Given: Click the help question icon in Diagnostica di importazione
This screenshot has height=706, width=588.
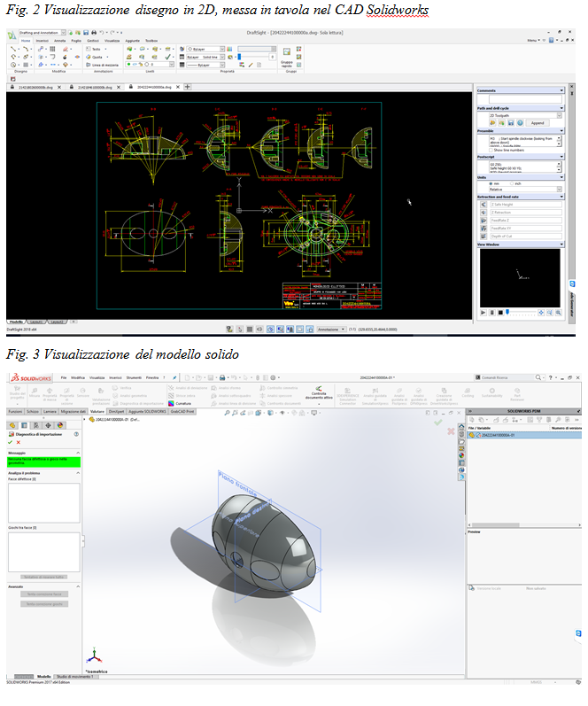Looking at the screenshot, I should click(x=76, y=435).
